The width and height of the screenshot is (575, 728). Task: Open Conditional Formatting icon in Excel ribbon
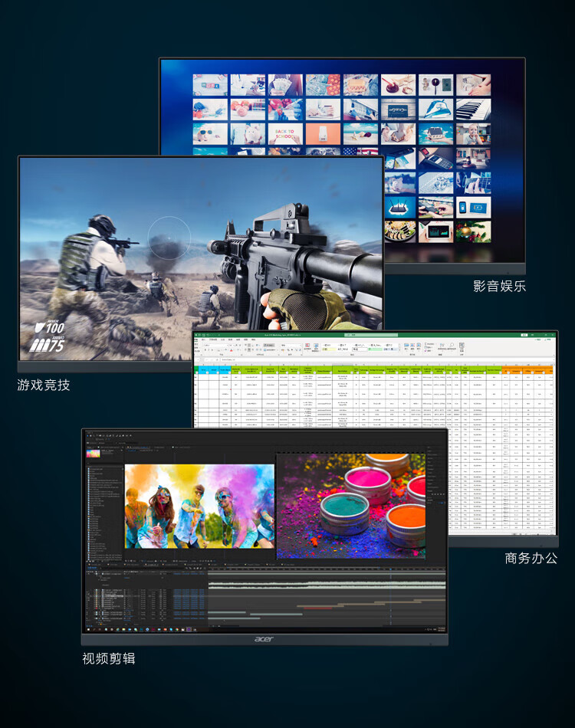[307, 346]
